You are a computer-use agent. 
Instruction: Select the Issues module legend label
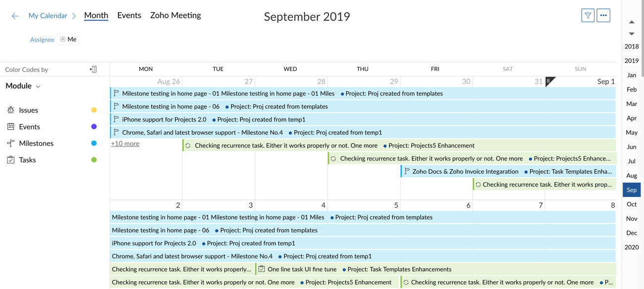[x=28, y=110]
